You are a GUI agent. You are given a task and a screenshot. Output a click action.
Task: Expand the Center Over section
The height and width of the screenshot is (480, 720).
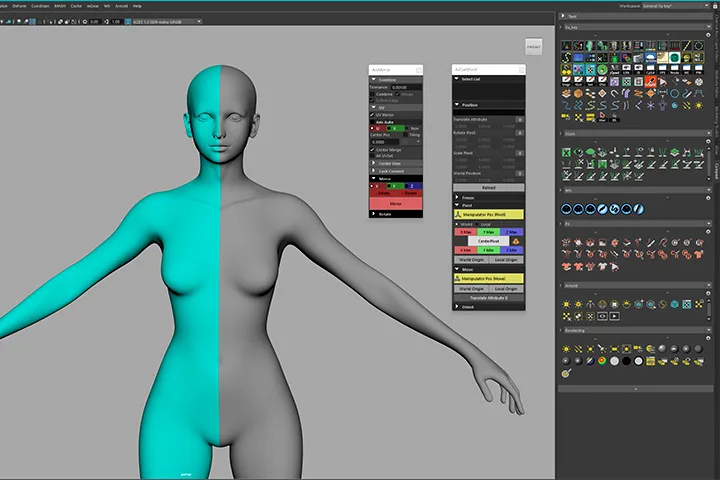coord(396,164)
